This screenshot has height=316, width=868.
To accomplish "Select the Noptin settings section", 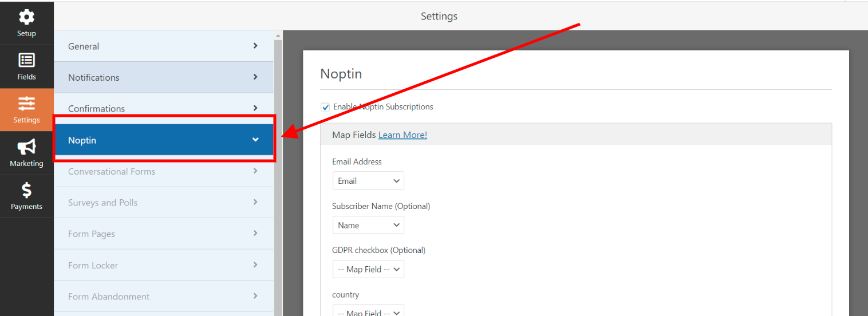I will point(164,140).
